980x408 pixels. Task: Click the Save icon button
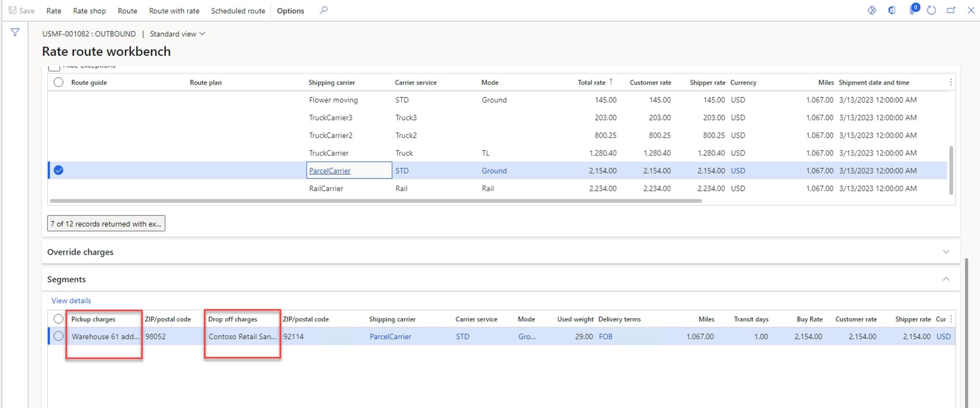click(22, 10)
